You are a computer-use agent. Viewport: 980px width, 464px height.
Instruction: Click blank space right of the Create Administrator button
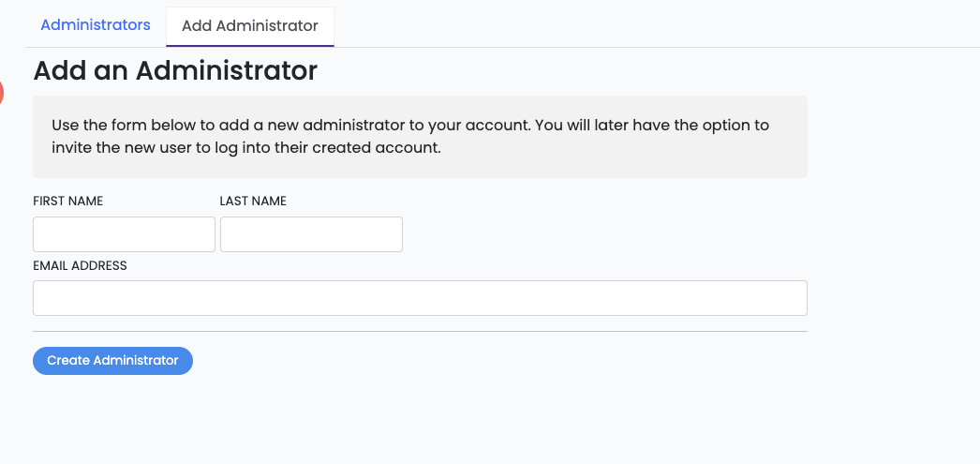click(x=468, y=361)
